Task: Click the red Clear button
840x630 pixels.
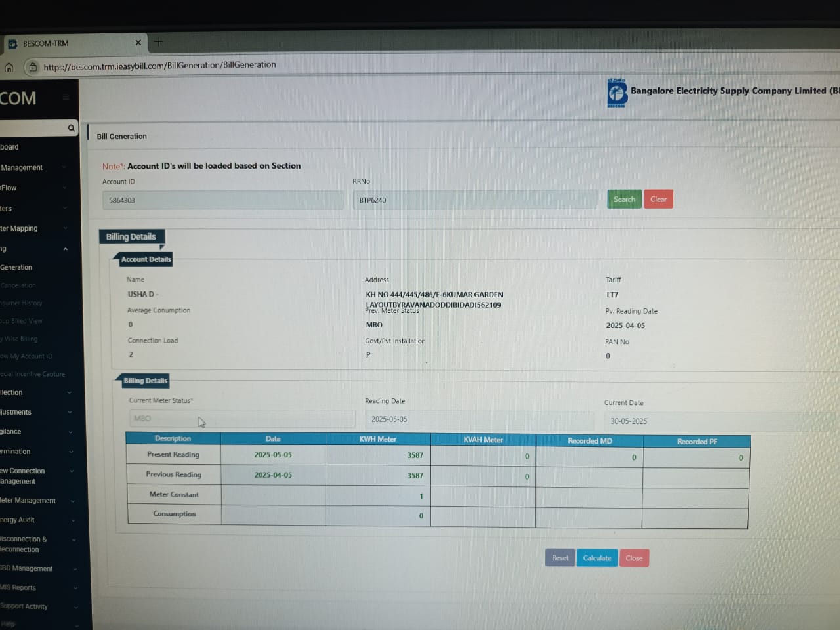Action: [x=658, y=199]
